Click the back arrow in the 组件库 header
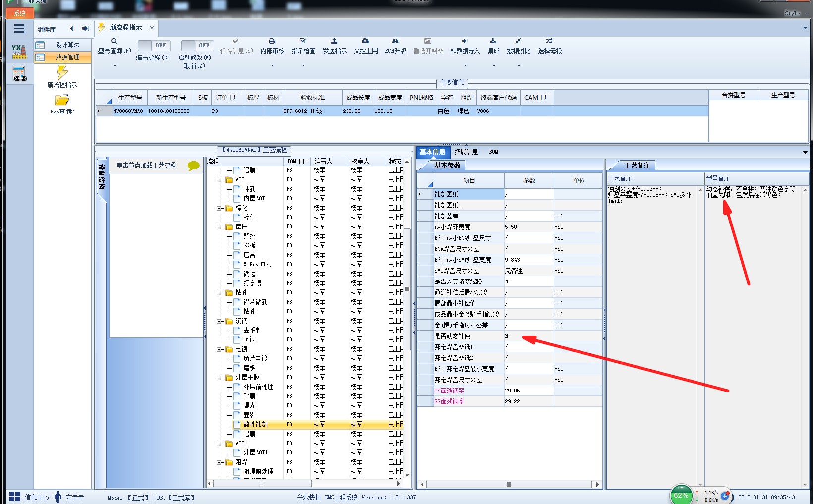 [72, 28]
